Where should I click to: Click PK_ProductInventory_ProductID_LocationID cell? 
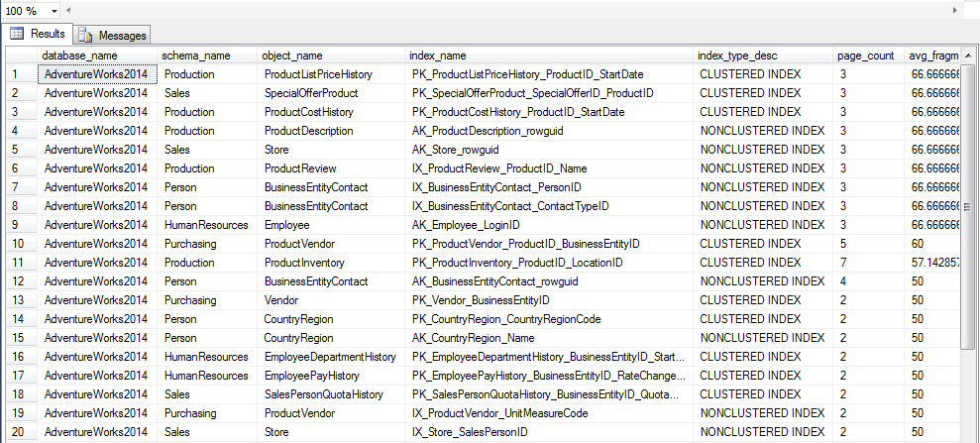click(549, 263)
